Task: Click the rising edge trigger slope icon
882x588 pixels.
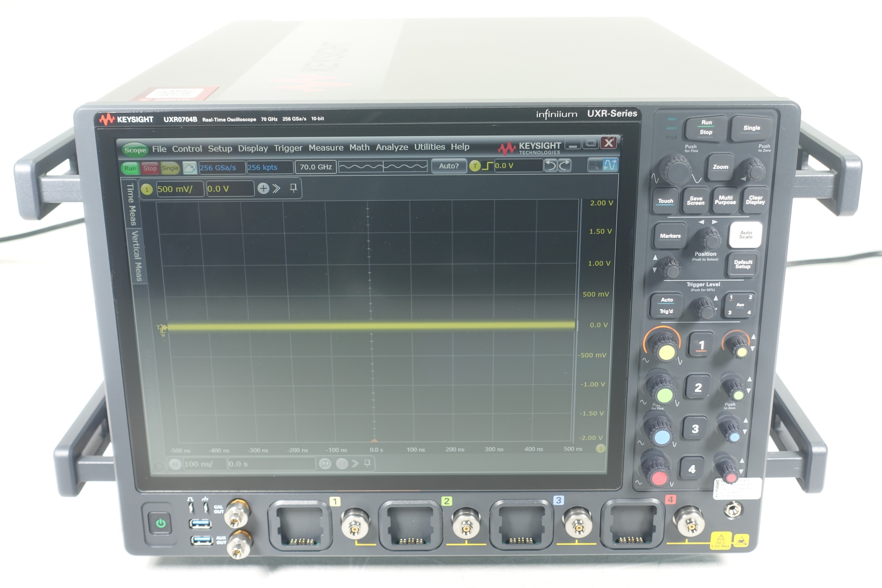Action: (x=487, y=166)
